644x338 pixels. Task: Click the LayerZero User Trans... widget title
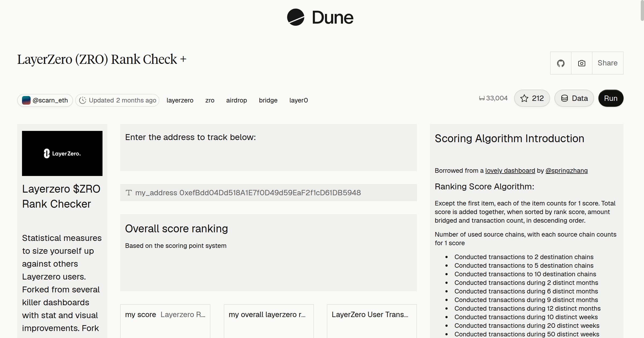(370, 314)
